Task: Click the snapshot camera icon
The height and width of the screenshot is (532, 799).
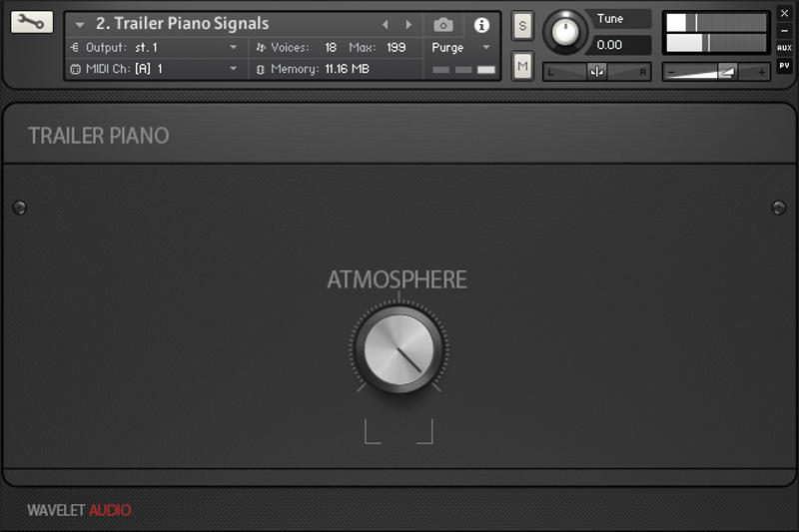Action: [x=443, y=25]
